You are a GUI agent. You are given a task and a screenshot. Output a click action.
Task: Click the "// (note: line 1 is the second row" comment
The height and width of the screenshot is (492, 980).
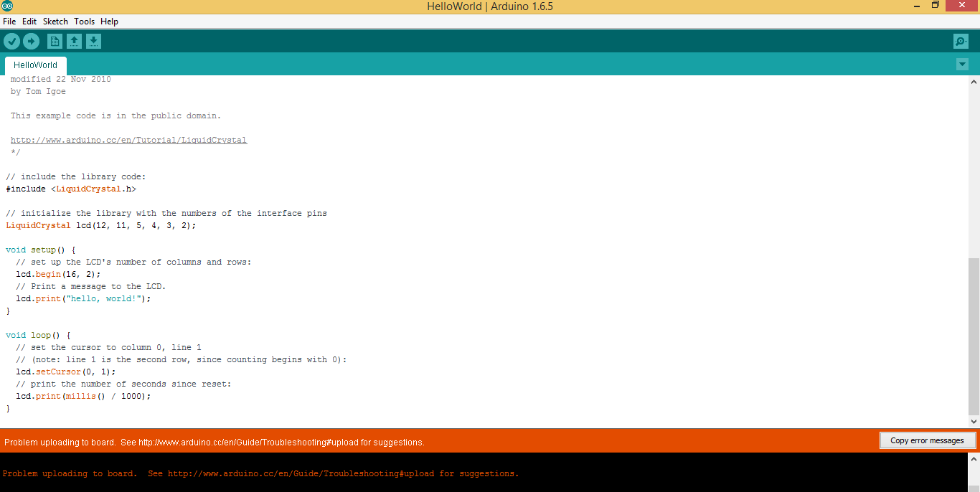[181, 359]
